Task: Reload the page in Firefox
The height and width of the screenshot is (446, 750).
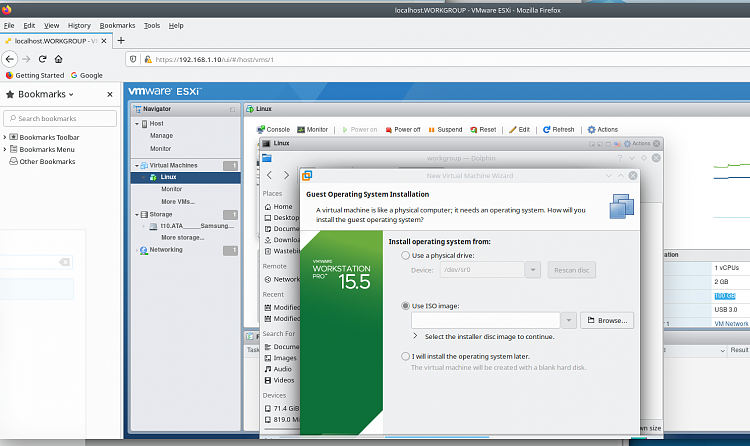Action: [43, 59]
